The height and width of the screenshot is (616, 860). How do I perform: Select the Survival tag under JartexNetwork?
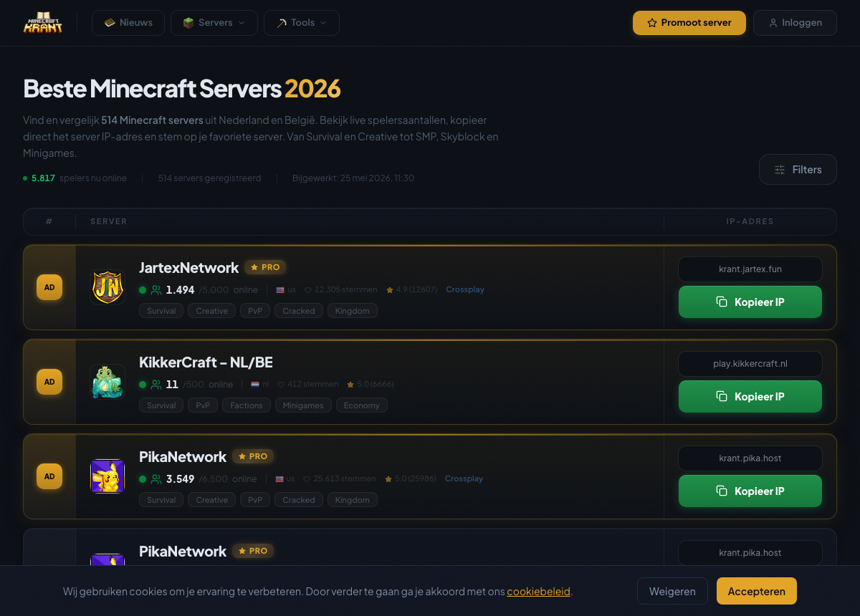click(x=161, y=311)
